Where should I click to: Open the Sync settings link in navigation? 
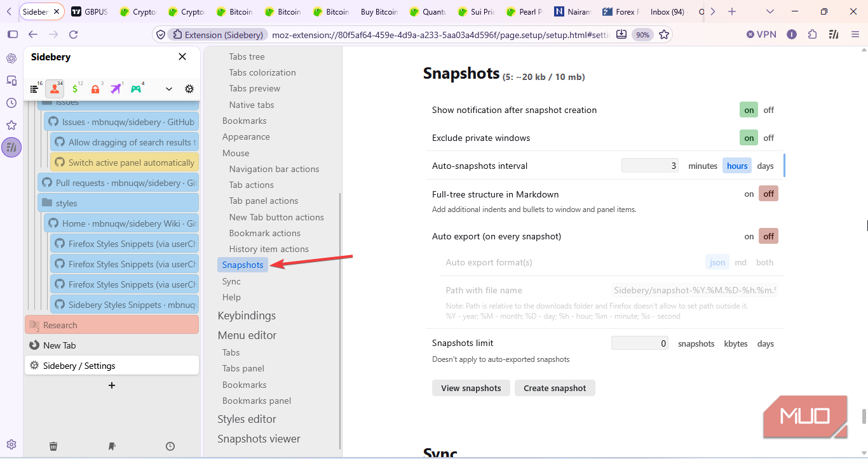coord(231,281)
